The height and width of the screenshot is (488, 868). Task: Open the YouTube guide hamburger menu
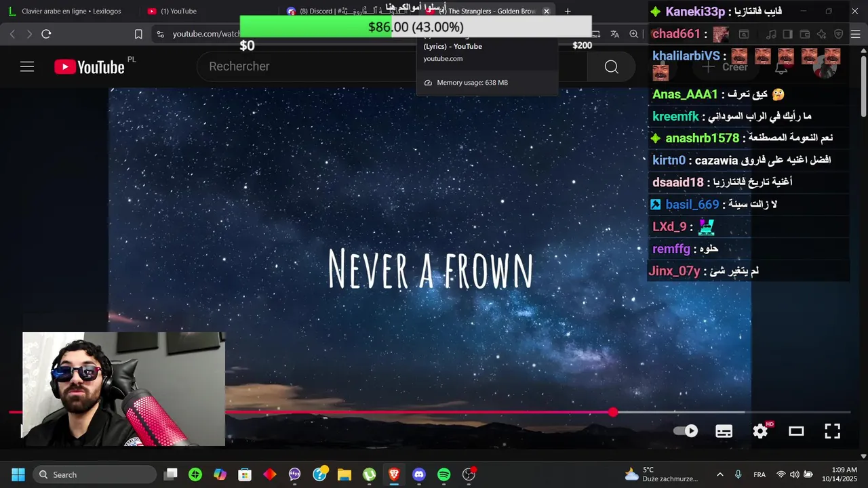tap(27, 66)
